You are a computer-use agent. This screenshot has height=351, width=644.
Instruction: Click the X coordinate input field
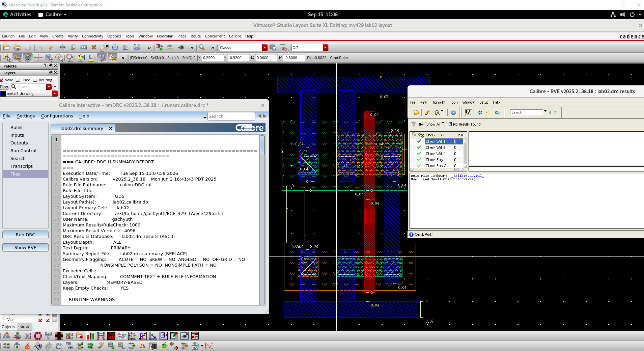pyautogui.click(x=213, y=58)
